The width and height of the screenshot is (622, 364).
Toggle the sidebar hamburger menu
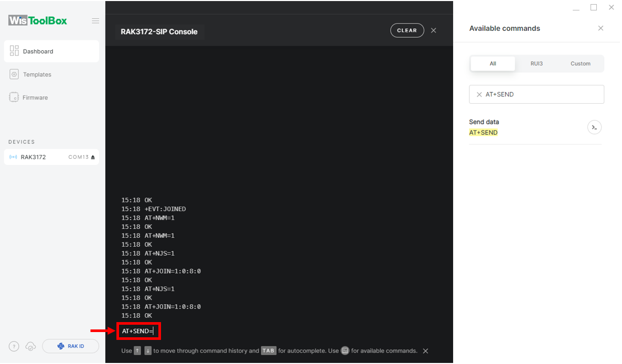click(x=95, y=20)
